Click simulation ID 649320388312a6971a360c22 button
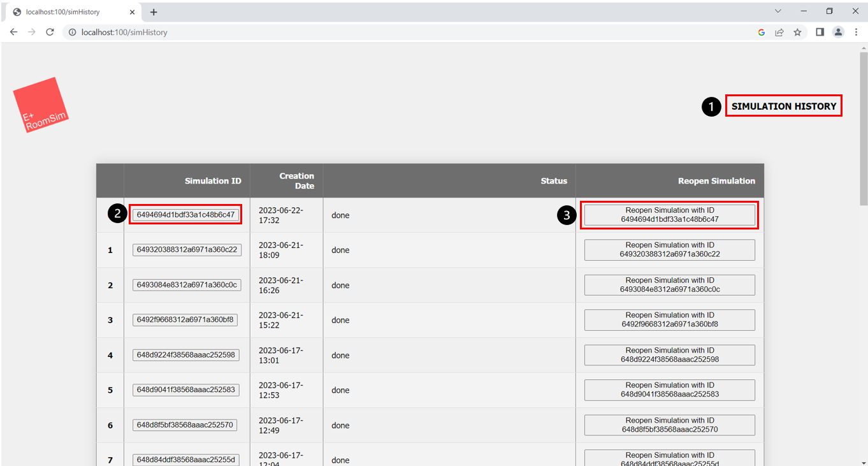This screenshot has height=466, width=868. click(x=187, y=250)
